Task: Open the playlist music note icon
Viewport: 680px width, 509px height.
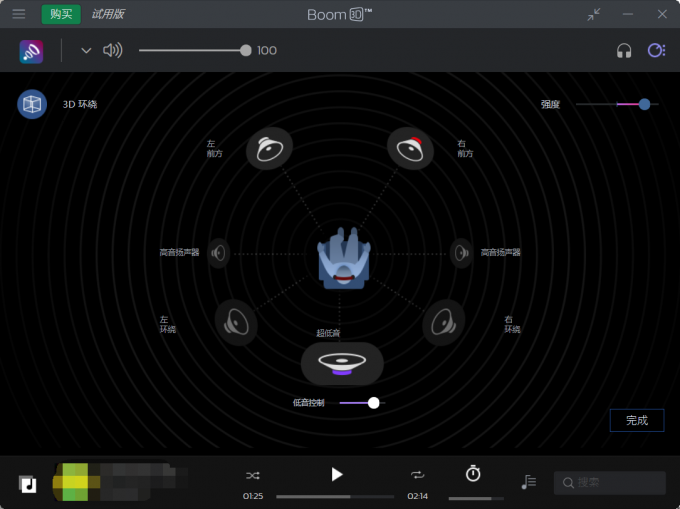Action: [x=529, y=482]
